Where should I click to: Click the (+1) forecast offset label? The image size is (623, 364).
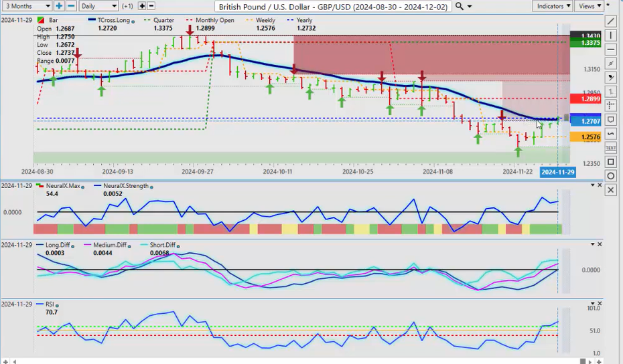click(x=127, y=6)
